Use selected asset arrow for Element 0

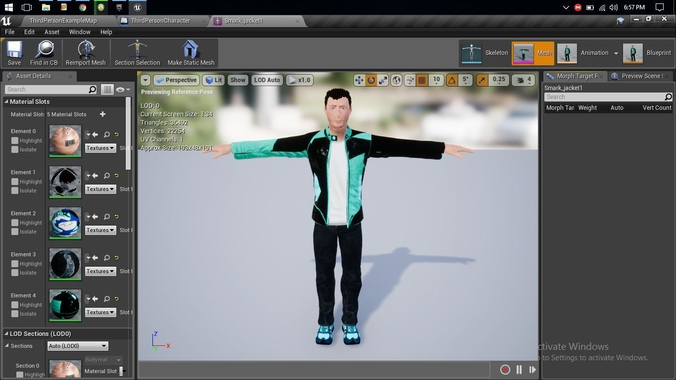(95, 135)
